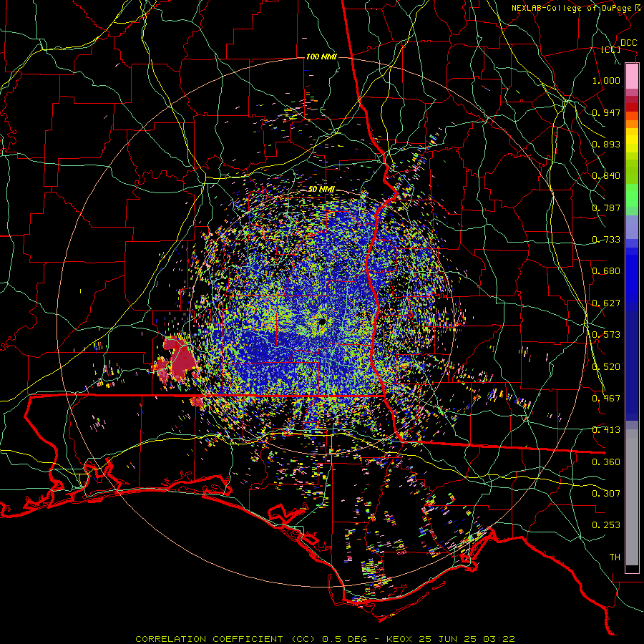Click the NEXLAB-College of DuPage credit text

point(573,8)
